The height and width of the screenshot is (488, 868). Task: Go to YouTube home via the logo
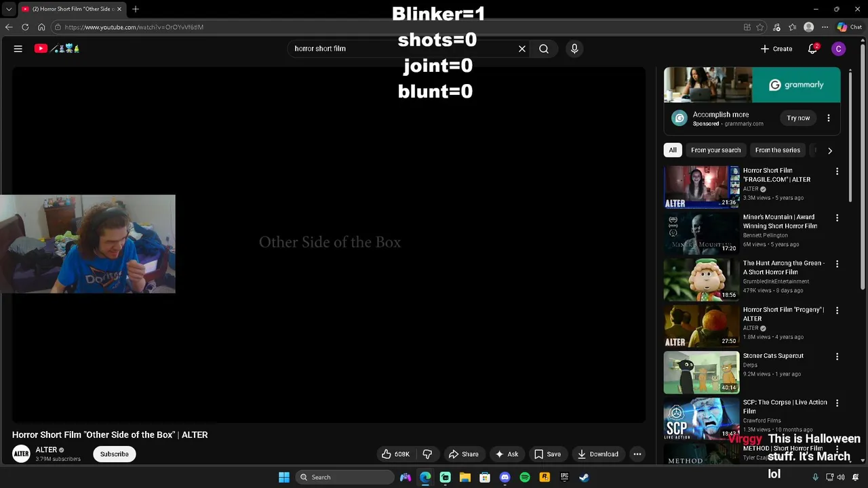pyautogui.click(x=58, y=49)
